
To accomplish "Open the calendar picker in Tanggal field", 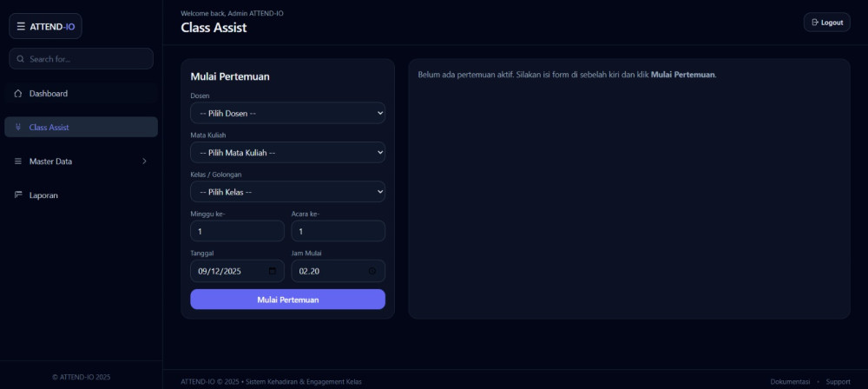I will click(273, 271).
